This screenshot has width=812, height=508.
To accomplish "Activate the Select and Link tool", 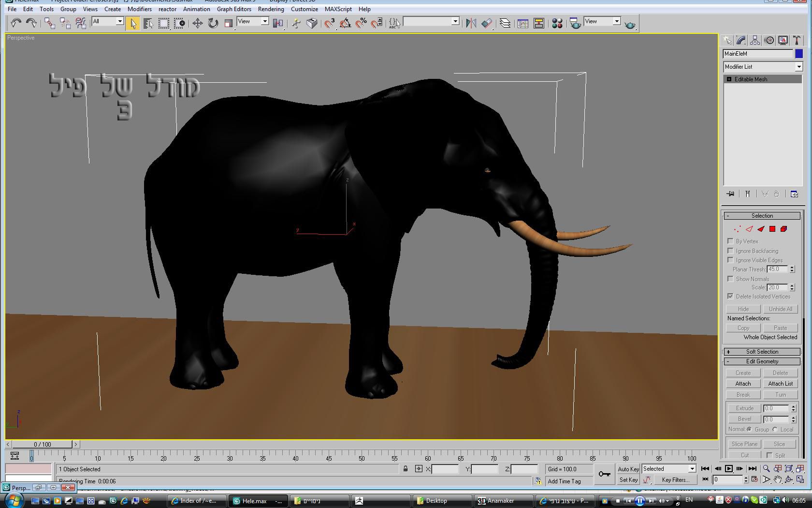I will click(x=49, y=23).
